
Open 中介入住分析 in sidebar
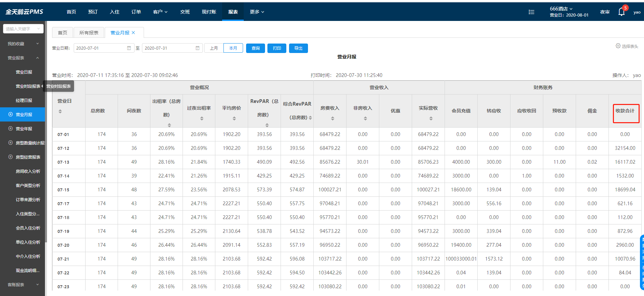[28, 256]
